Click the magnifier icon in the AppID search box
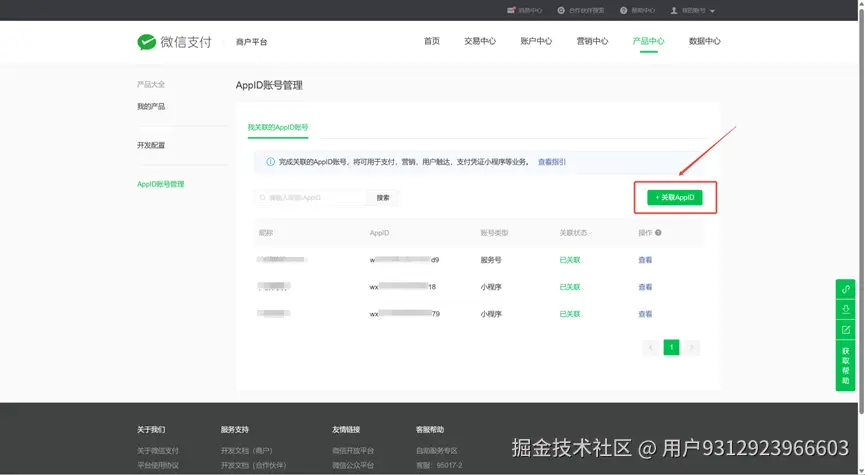The height and width of the screenshot is (475, 865). pos(263,198)
